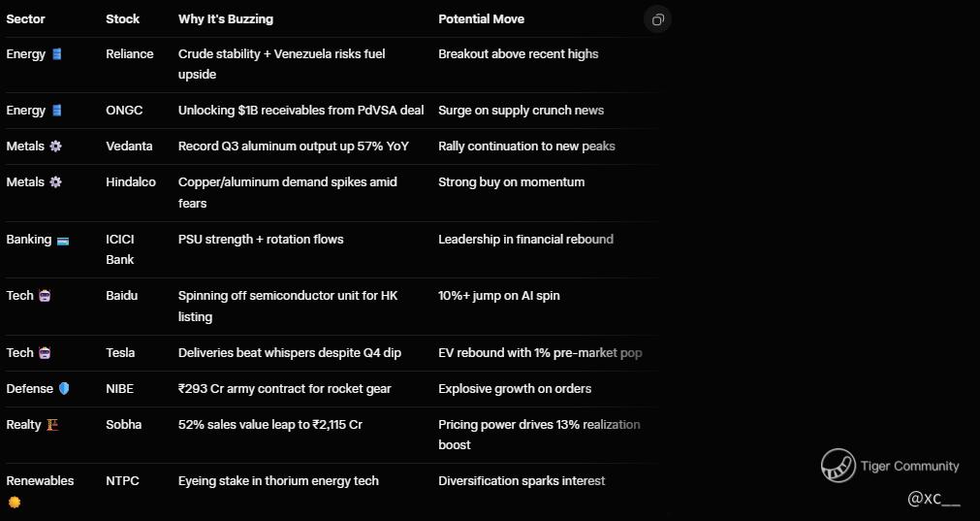Click the gear emoji in Hindalco's Metals row
The height and width of the screenshot is (521, 980).
(x=55, y=182)
